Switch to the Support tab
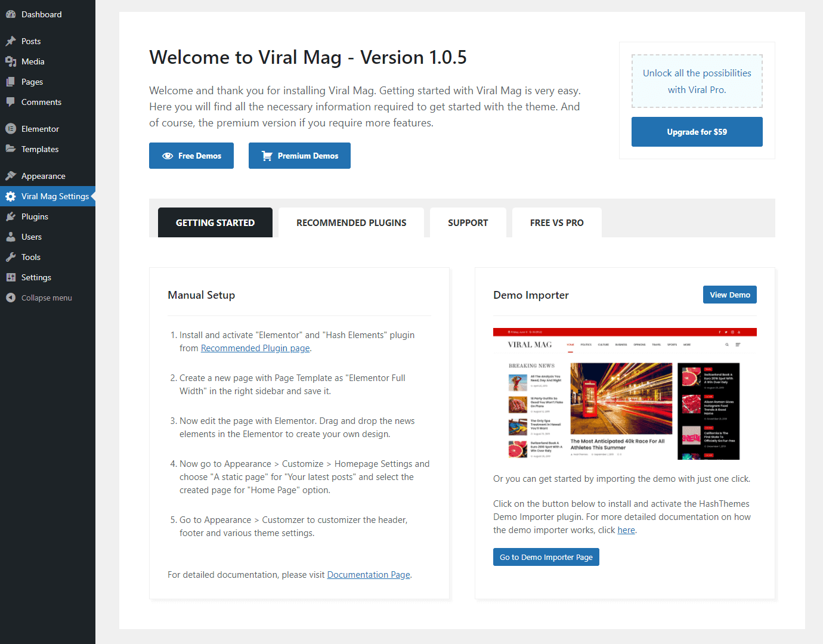Screen dimensions: 823x644 coord(468,222)
